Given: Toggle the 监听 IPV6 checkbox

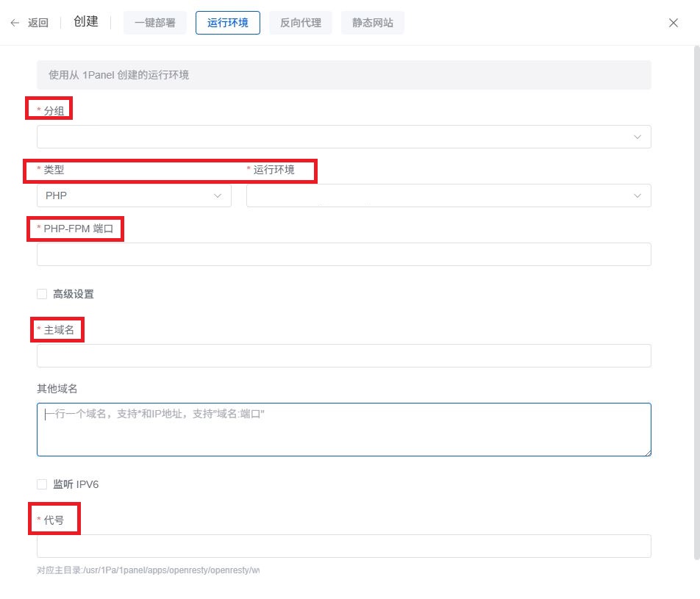Looking at the screenshot, I should [42, 484].
